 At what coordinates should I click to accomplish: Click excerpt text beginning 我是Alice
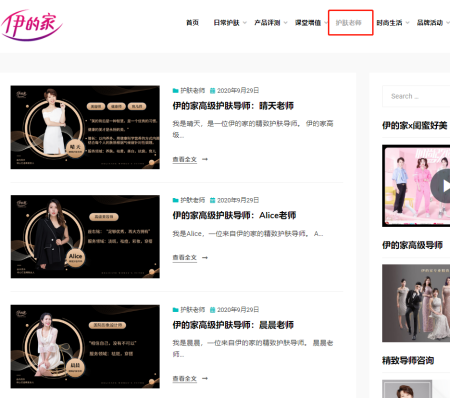(x=248, y=234)
